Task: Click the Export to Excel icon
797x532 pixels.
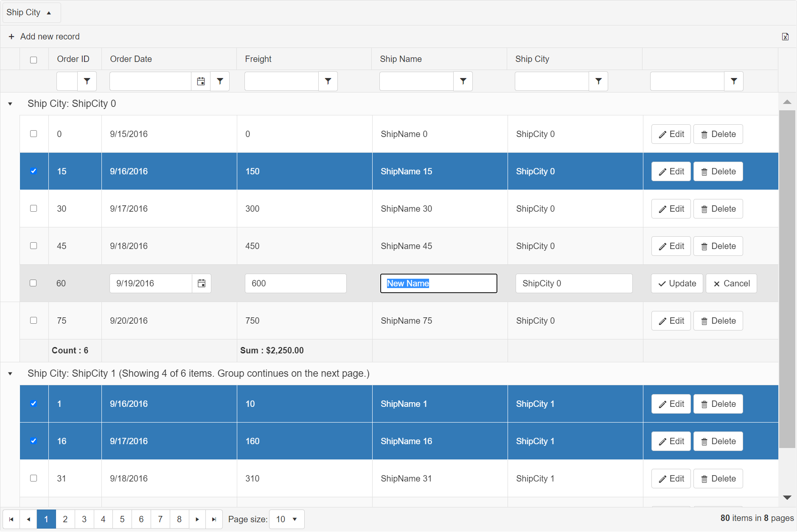Action: (785, 36)
